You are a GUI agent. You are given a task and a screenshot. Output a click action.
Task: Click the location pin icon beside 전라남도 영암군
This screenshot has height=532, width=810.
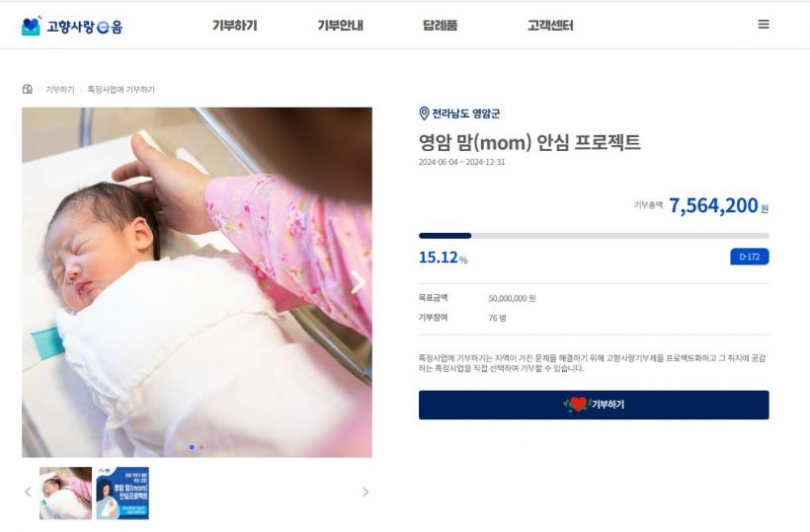click(424, 114)
